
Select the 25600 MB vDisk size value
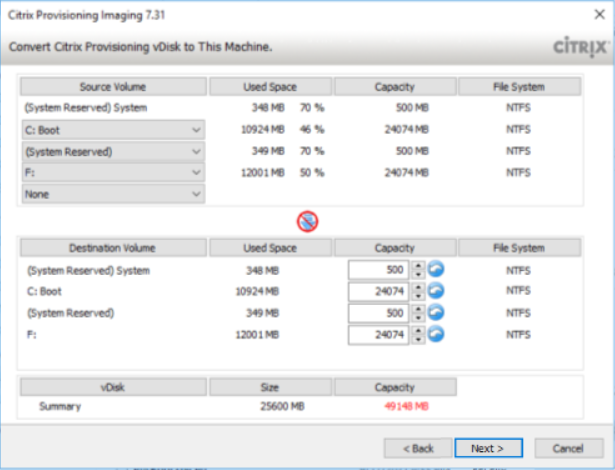click(282, 406)
